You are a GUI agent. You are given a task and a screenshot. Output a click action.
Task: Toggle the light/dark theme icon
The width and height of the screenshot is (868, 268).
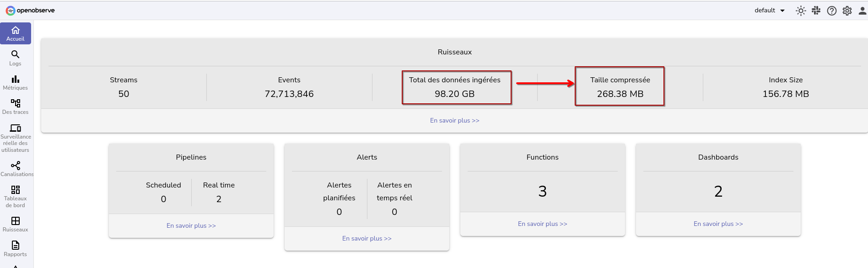(800, 11)
